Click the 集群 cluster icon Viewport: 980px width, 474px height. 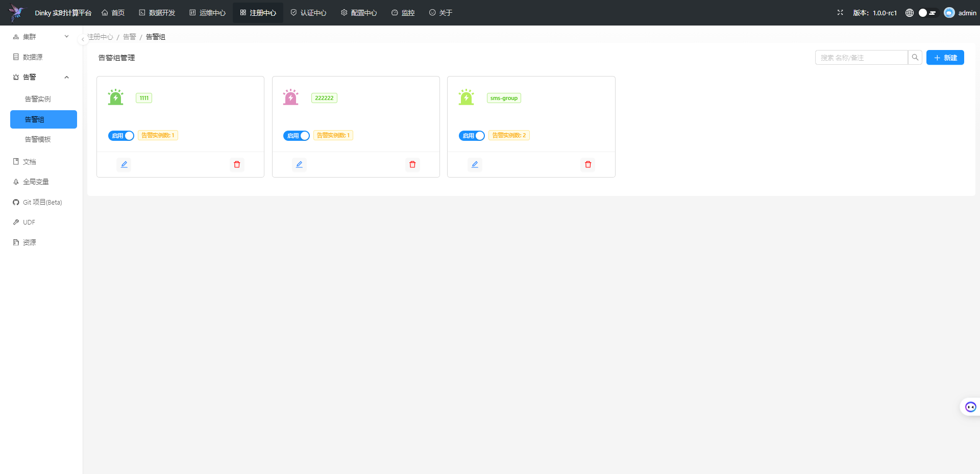[x=16, y=37]
